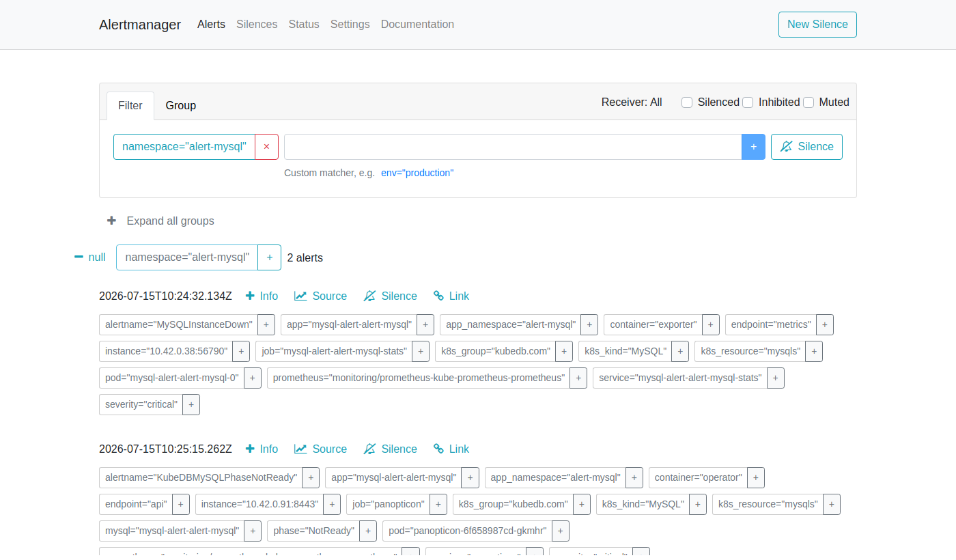Switch to the Group tab
This screenshot has height=560, width=956.
click(x=181, y=105)
